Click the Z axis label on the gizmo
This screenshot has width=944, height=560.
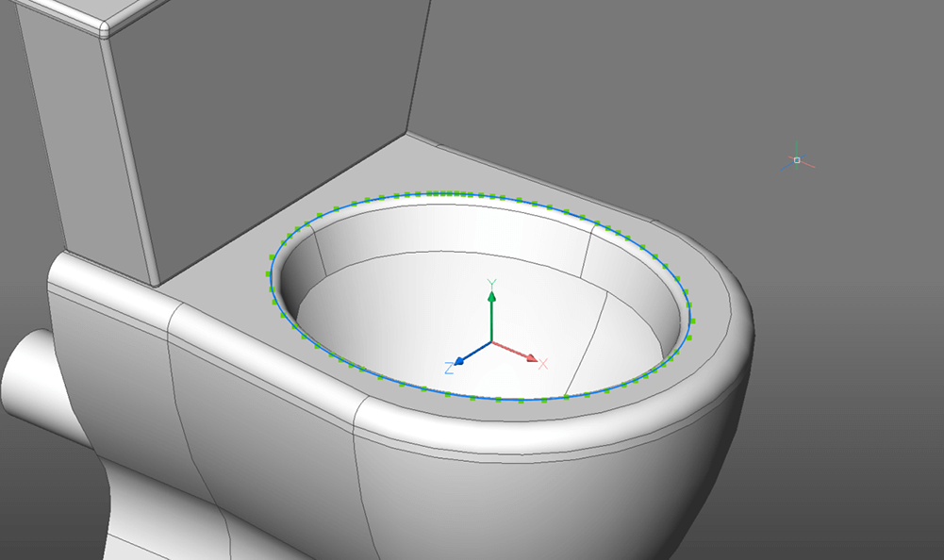click(451, 368)
